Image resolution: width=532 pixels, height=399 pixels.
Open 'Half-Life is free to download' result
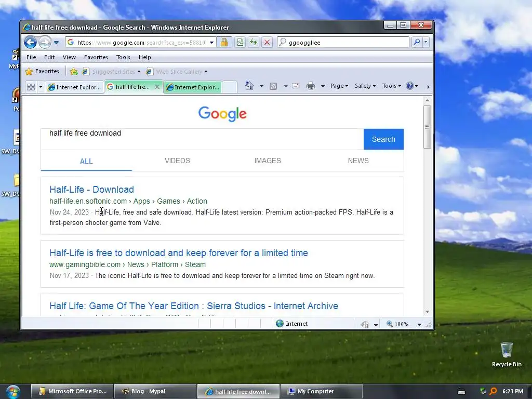point(179,253)
